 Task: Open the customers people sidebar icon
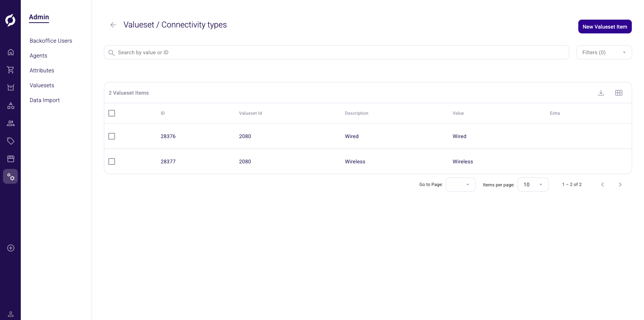click(x=11, y=123)
